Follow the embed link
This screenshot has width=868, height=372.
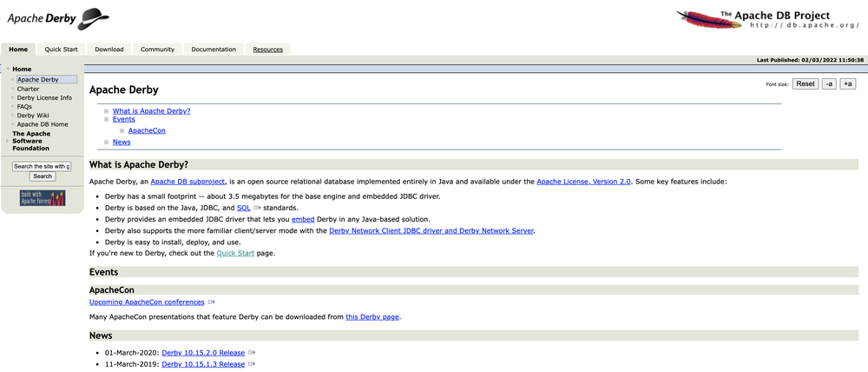point(303,220)
